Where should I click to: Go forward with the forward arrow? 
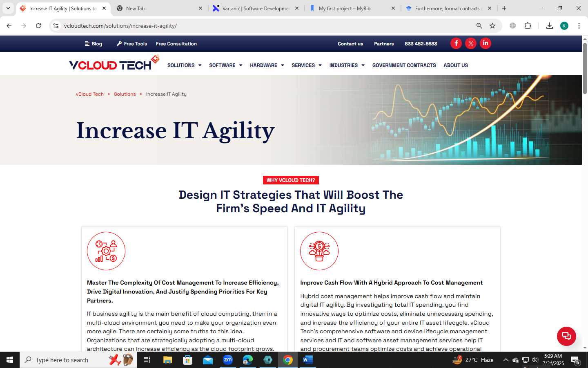point(24,26)
